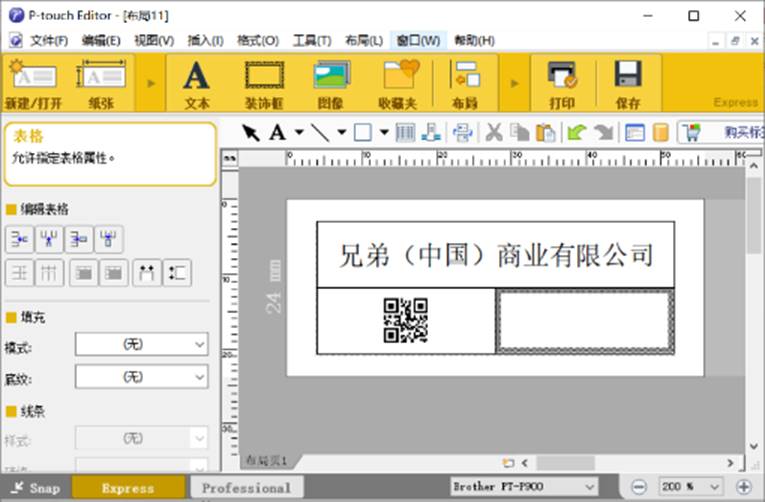Click the 装饰框 decorative frame icon
765x502 pixels.
pos(264,84)
